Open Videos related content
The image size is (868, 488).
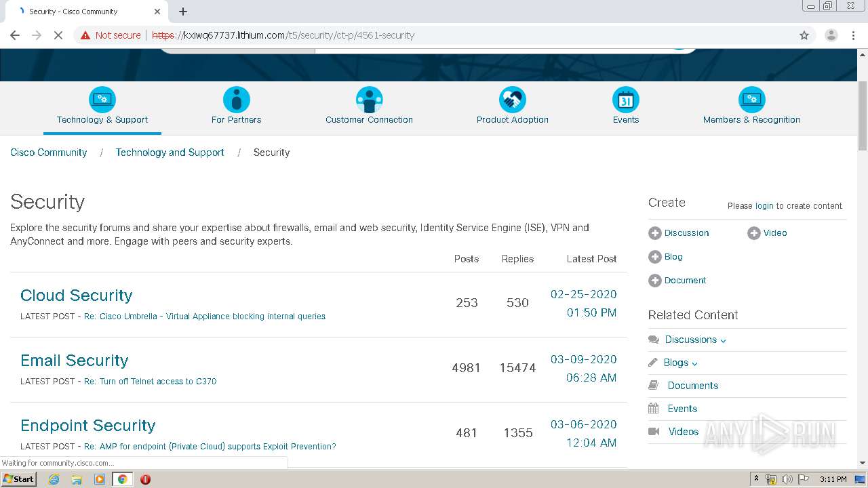click(x=683, y=432)
